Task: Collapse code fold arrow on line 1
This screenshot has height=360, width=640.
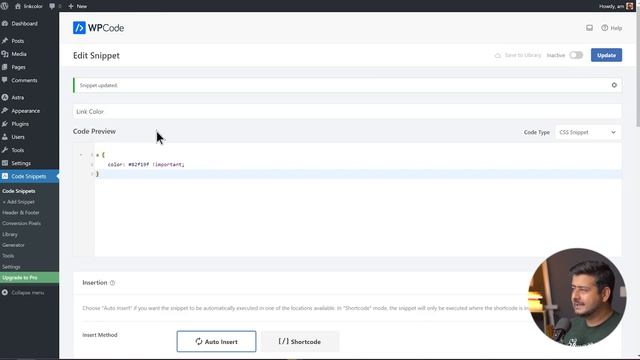Action: click(81, 155)
